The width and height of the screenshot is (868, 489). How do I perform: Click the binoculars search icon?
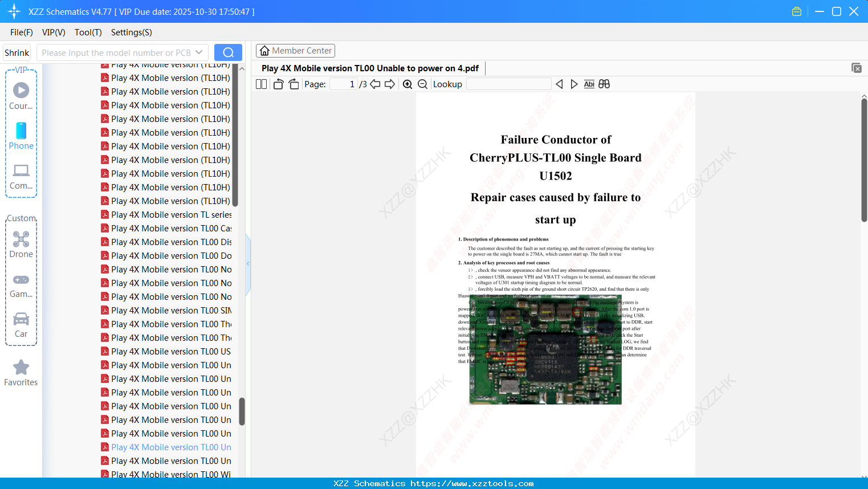604,84
